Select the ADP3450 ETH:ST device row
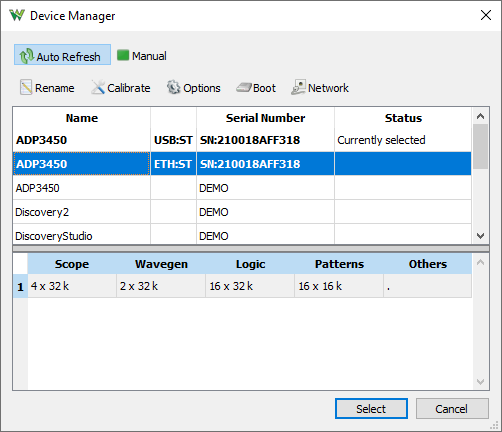The width and height of the screenshot is (502, 432). [242, 164]
